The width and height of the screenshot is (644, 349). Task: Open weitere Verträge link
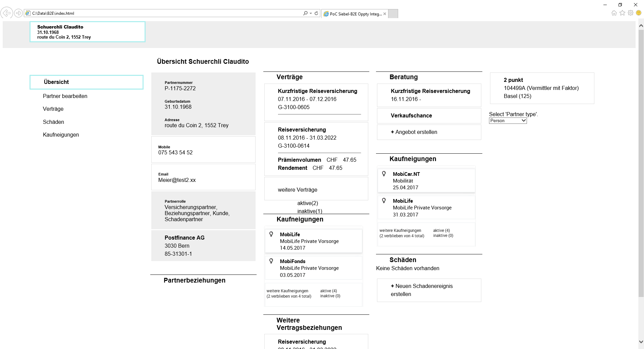click(x=298, y=190)
